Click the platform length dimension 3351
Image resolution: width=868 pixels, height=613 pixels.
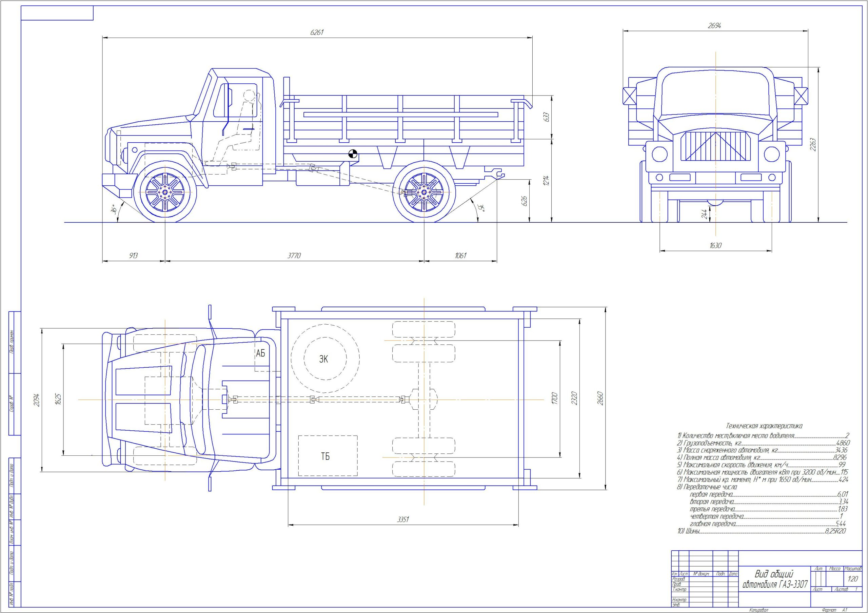[x=402, y=520]
